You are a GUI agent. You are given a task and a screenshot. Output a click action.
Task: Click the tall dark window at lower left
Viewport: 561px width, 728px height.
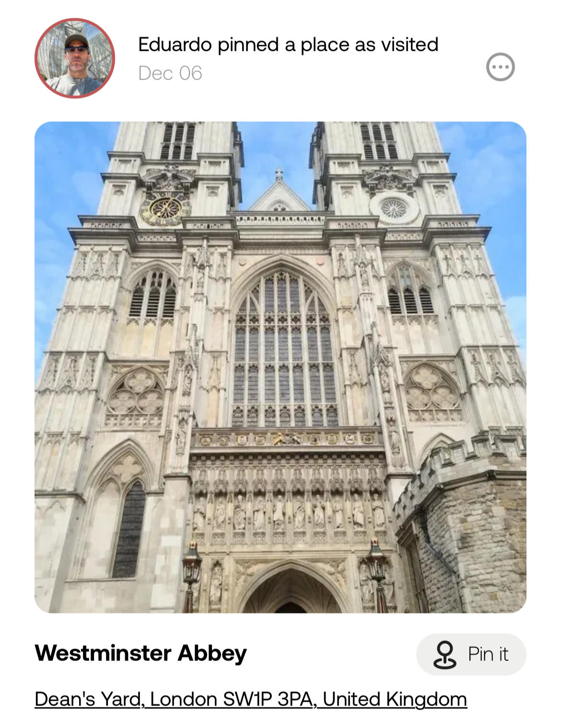[x=129, y=530]
